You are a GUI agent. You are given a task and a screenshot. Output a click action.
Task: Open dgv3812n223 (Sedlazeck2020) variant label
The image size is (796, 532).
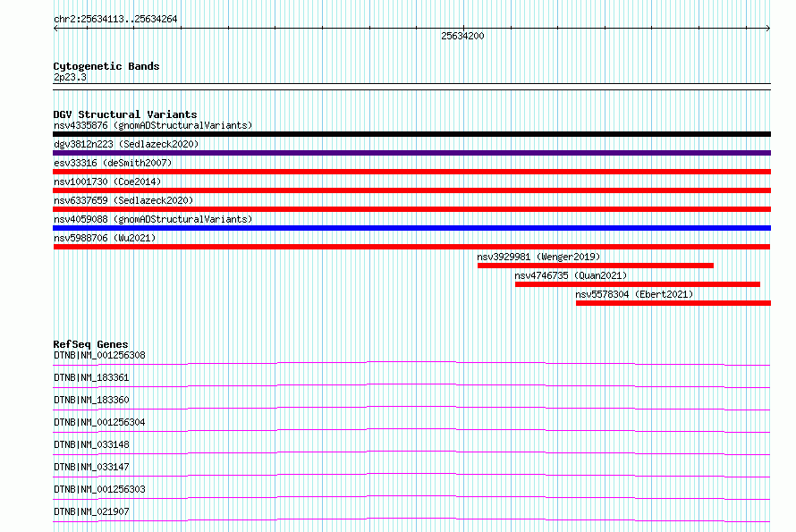tap(126, 144)
